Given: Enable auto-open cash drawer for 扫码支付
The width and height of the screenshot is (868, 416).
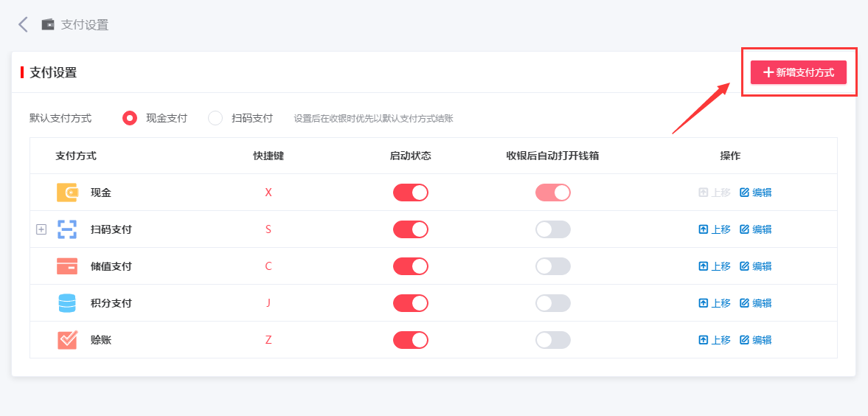Looking at the screenshot, I should point(553,229).
